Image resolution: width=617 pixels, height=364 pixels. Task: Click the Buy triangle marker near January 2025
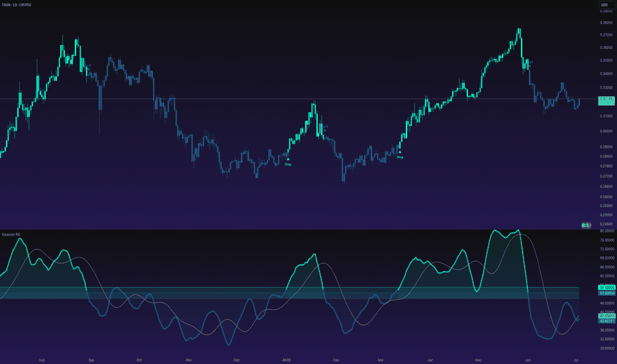[x=288, y=159]
